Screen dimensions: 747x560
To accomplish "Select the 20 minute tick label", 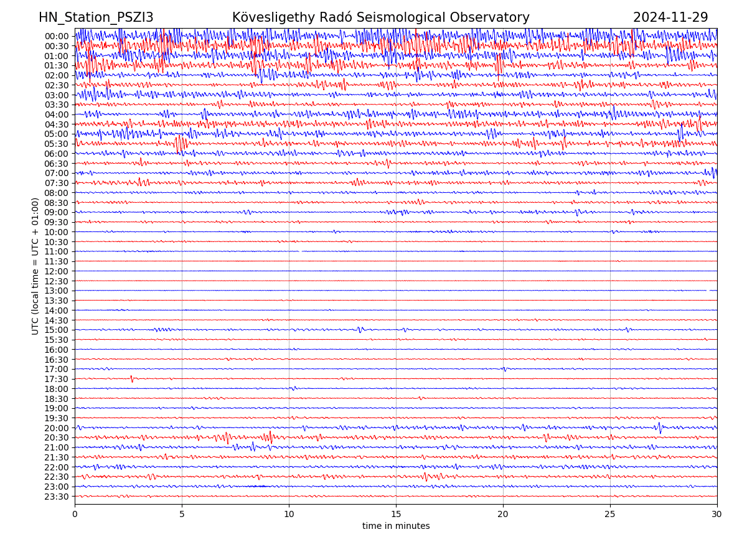I will (x=503, y=515).
